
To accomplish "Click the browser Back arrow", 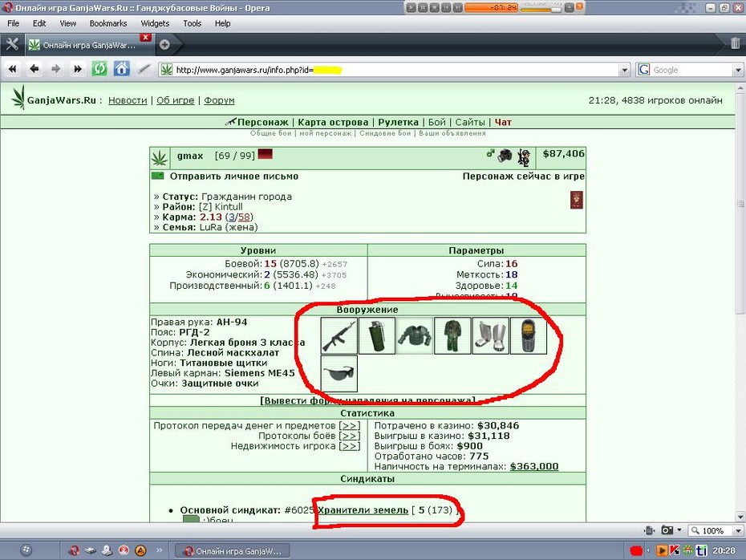I will tap(34, 69).
